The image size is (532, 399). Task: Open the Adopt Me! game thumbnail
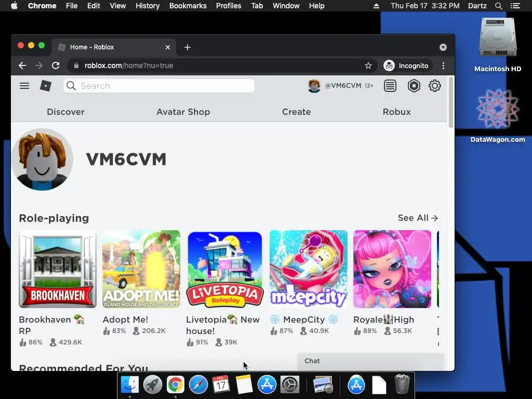pos(141,269)
